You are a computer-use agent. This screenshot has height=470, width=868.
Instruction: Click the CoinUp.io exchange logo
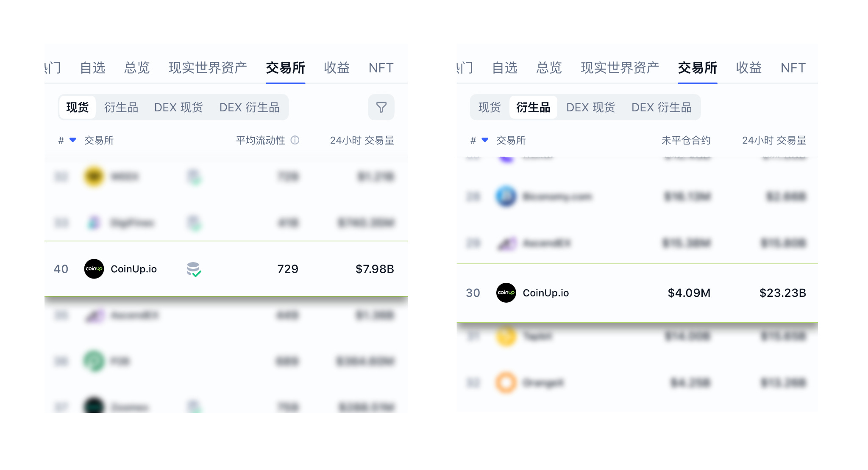point(94,269)
